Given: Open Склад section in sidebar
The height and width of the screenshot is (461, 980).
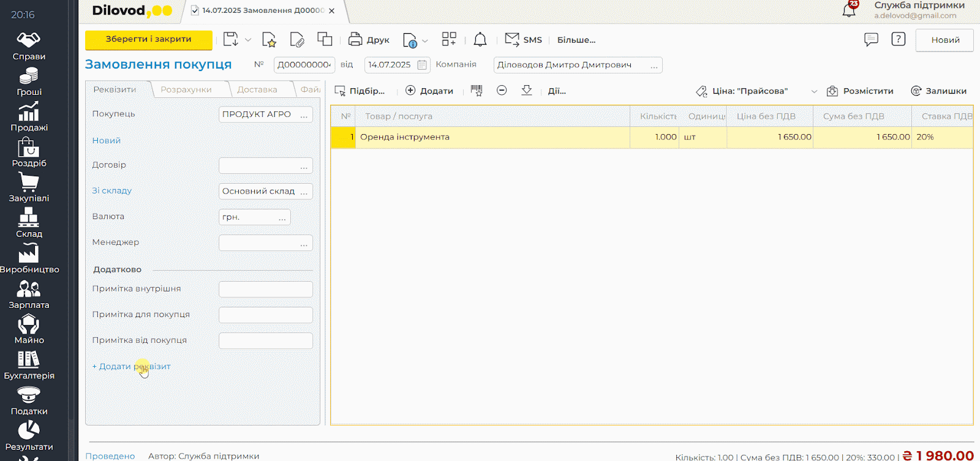Looking at the screenshot, I should [x=29, y=223].
